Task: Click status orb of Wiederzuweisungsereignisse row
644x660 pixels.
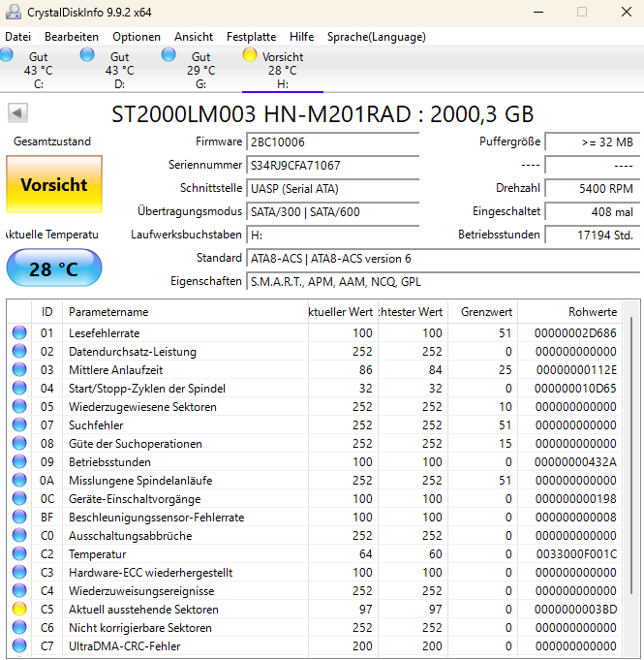Action: coord(19,590)
